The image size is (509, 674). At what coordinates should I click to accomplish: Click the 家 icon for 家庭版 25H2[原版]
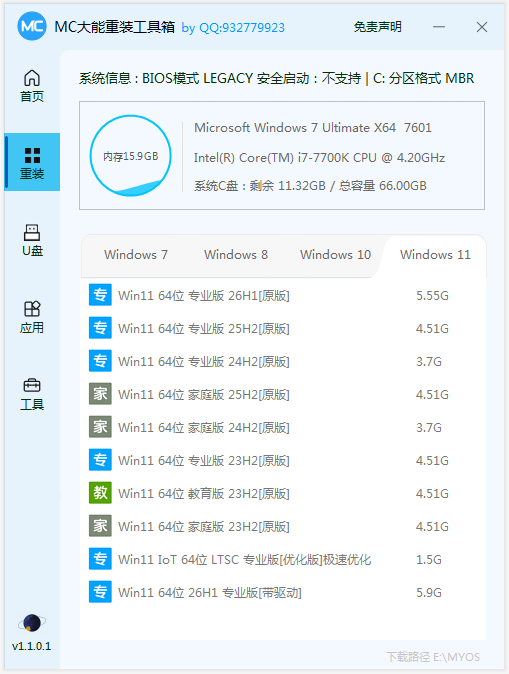pyautogui.click(x=100, y=394)
